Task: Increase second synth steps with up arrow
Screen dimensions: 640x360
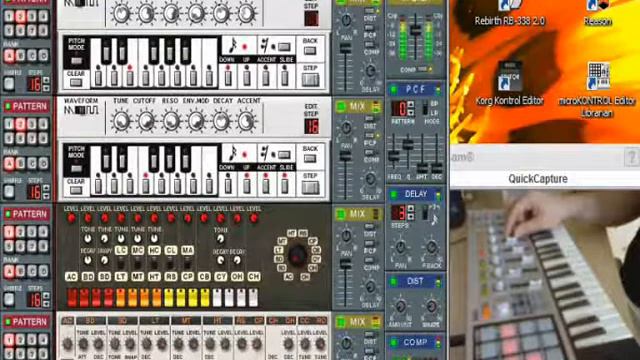Action: (x=46, y=188)
